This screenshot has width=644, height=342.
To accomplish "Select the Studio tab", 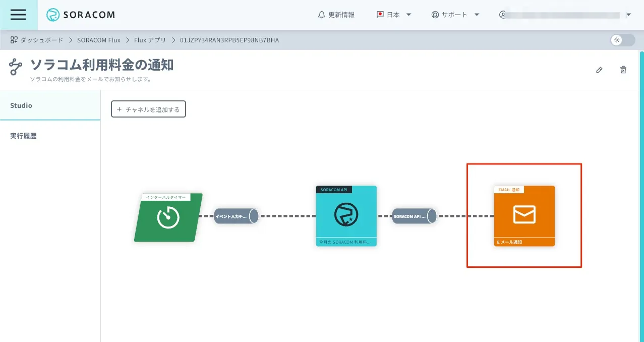I will pos(50,105).
